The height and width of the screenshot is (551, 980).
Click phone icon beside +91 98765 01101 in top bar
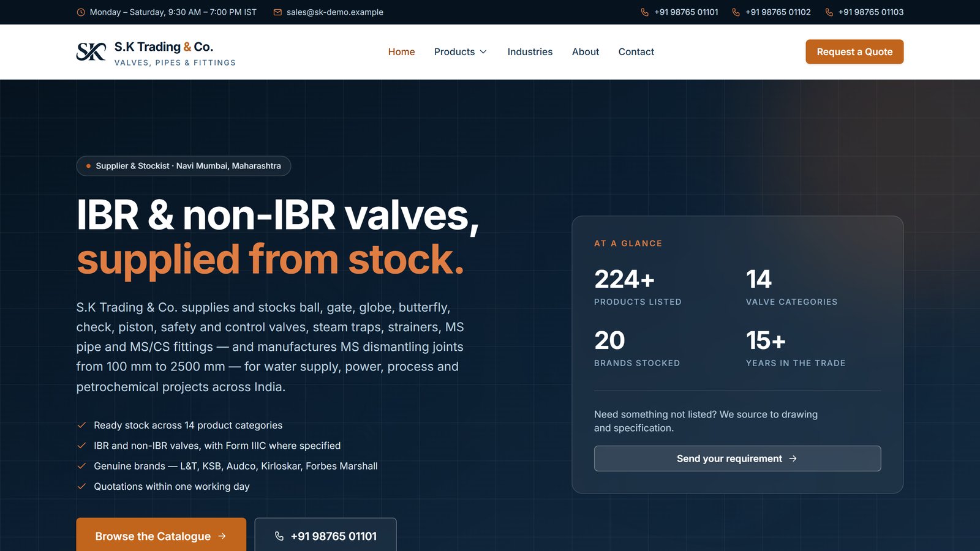pyautogui.click(x=645, y=12)
